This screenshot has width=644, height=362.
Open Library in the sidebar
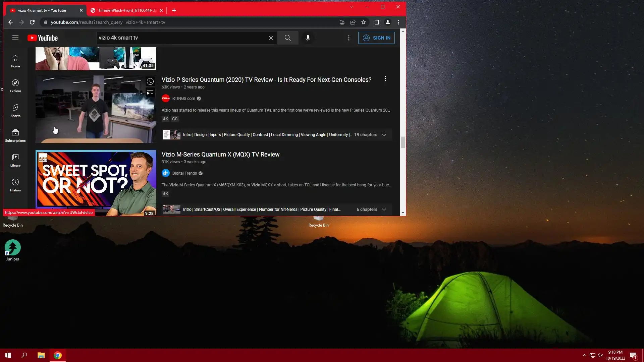pyautogui.click(x=15, y=160)
